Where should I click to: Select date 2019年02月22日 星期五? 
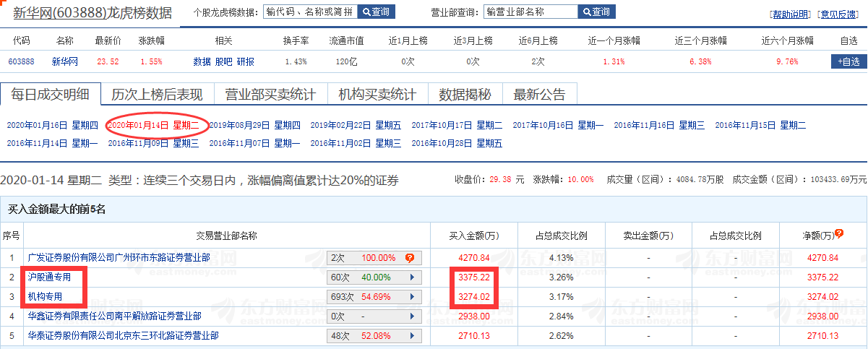click(356, 125)
